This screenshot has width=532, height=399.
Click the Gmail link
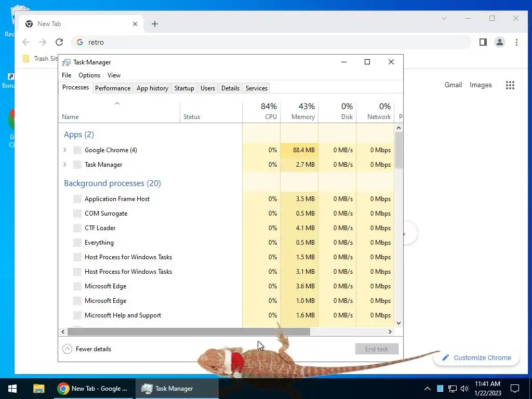(x=453, y=85)
